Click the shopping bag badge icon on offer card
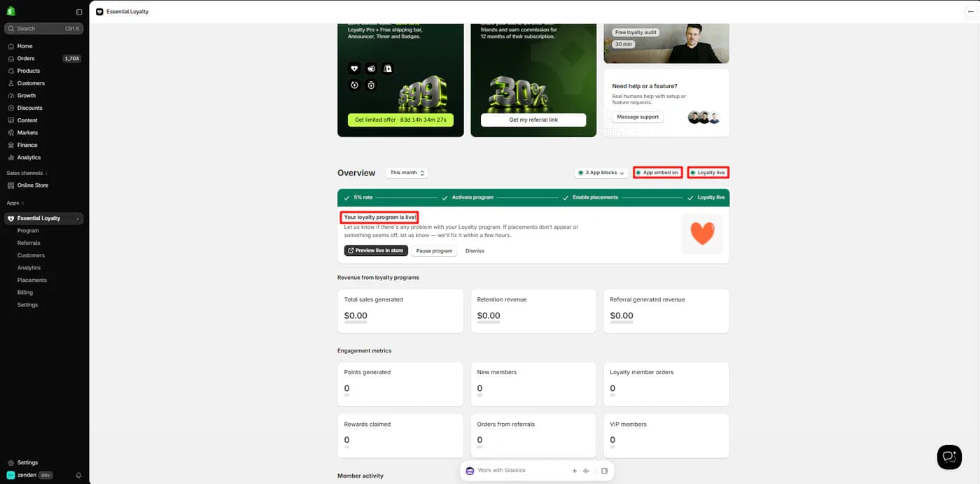The image size is (980, 484). (x=388, y=69)
